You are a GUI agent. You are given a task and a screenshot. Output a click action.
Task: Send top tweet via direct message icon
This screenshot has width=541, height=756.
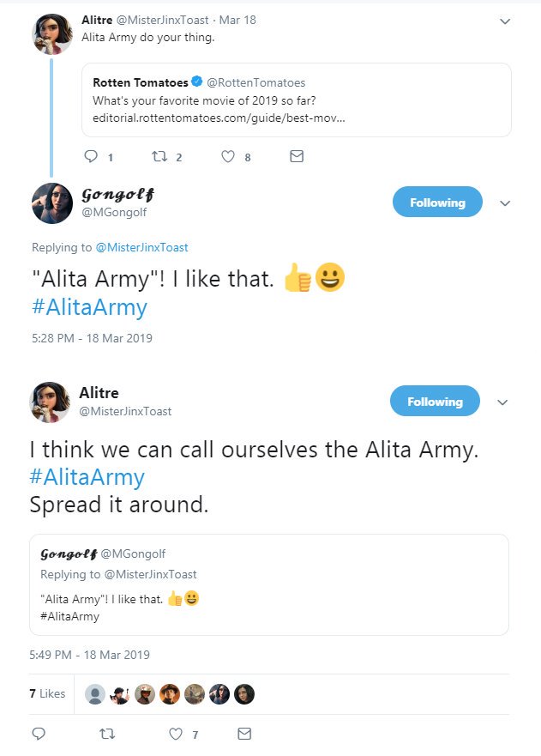click(297, 157)
